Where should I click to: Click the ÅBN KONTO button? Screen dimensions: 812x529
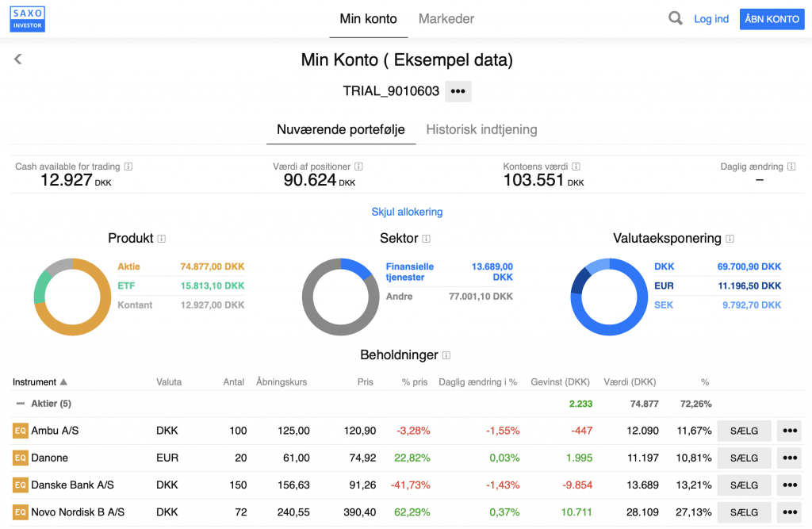772,19
